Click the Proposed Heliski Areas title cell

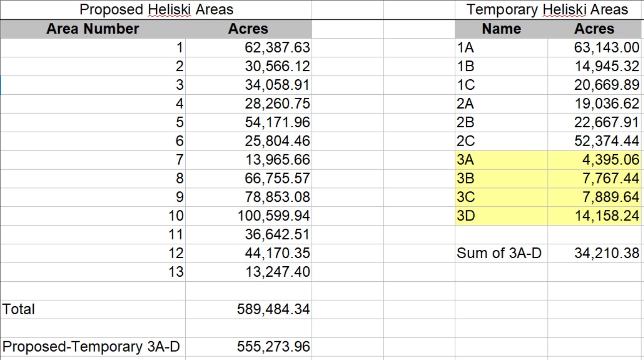tap(156, 9)
